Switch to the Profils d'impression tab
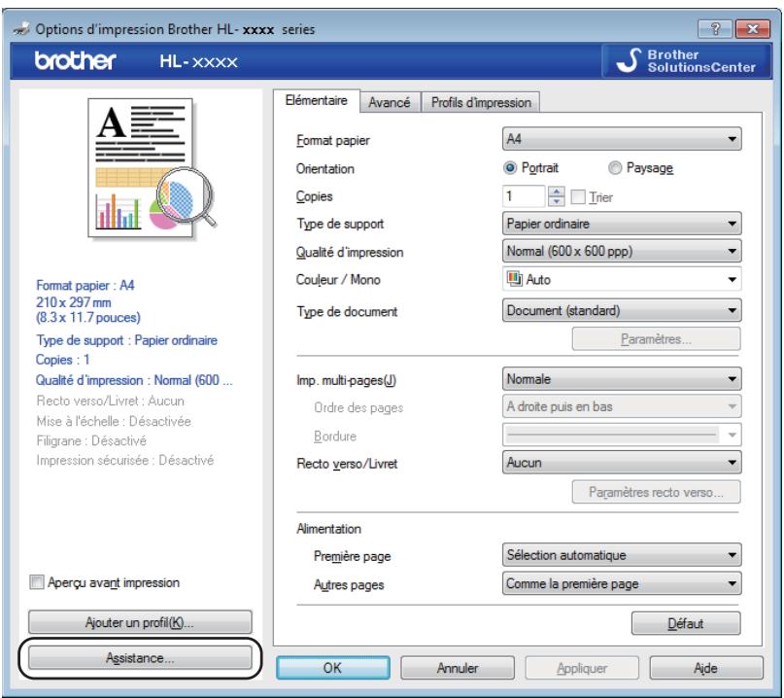 (x=481, y=103)
